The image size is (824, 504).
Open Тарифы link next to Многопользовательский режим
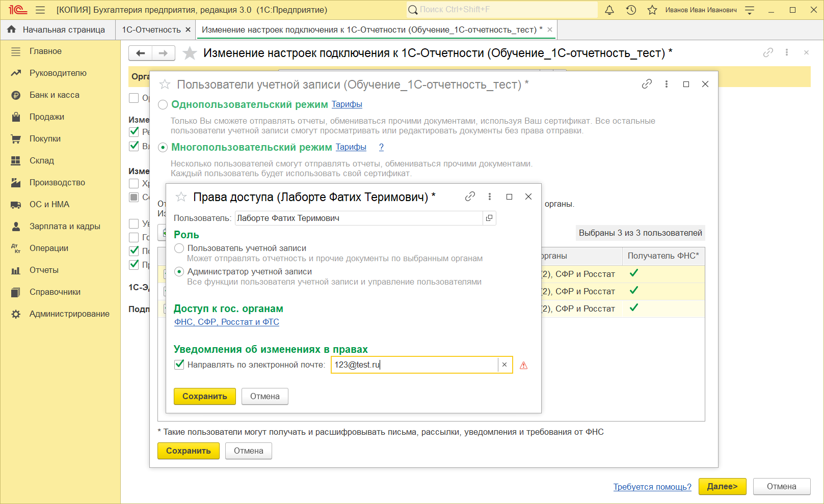351,147
